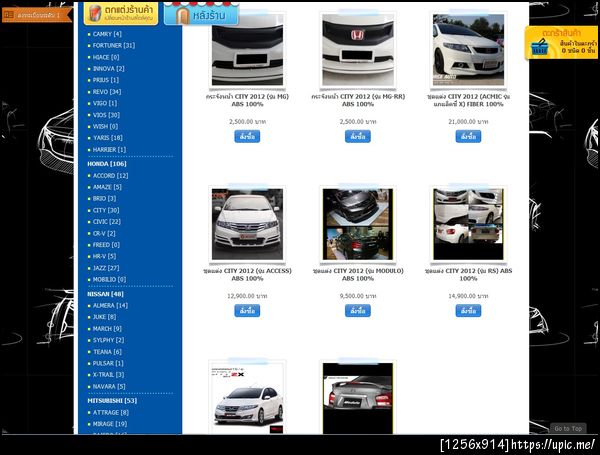Order the CITY 2012 MG-RR grille
This screenshot has width=600, height=455.
[358, 137]
